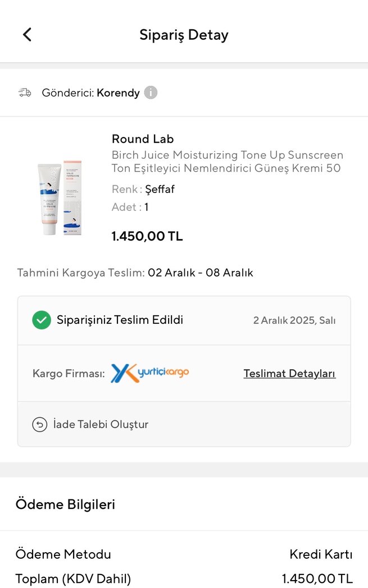Click İade Talebi Oluştur to start a return
Viewport: 368px width, 588px height.
pyautogui.click(x=101, y=425)
